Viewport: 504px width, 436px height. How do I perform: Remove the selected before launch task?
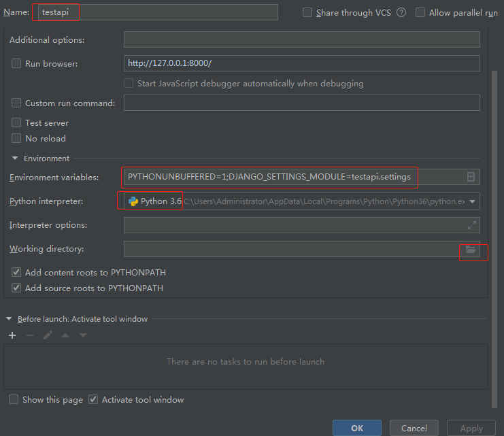point(30,335)
